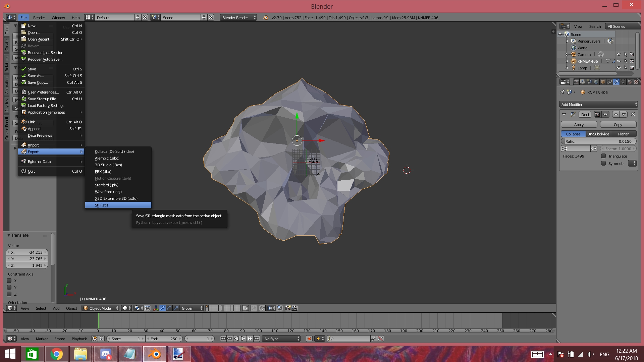Toggle the Symmetry checkbox
Viewport: 644px width, 362px height.
click(x=603, y=164)
